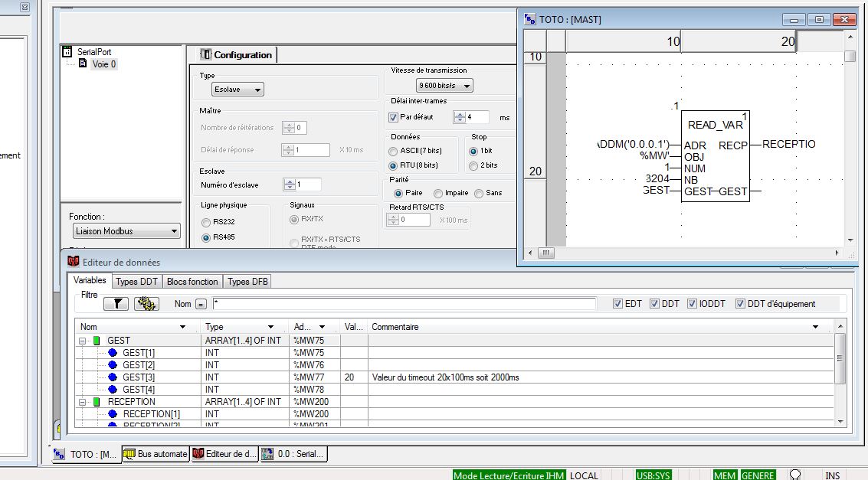Image resolution: width=868 pixels, height=480 pixels.
Task: Click the blue GEST[3] variable icon
Action: coord(113,377)
